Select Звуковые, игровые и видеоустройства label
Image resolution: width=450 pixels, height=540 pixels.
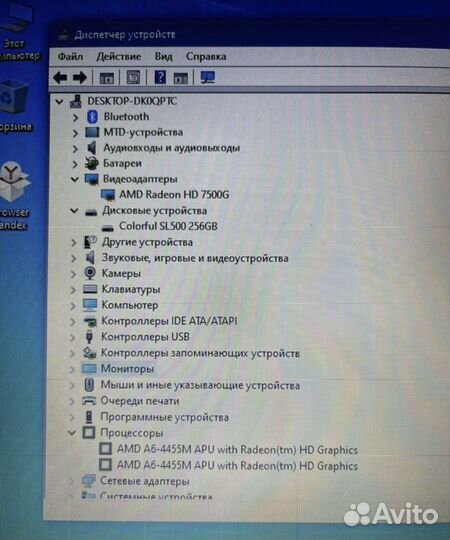pos(195,258)
